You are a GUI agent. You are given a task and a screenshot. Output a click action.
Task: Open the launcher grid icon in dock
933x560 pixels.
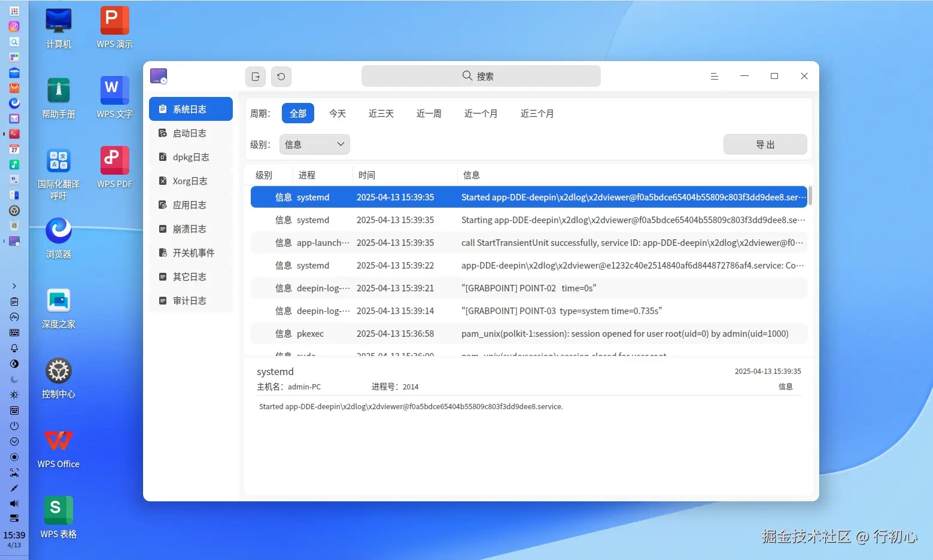pyautogui.click(x=14, y=11)
